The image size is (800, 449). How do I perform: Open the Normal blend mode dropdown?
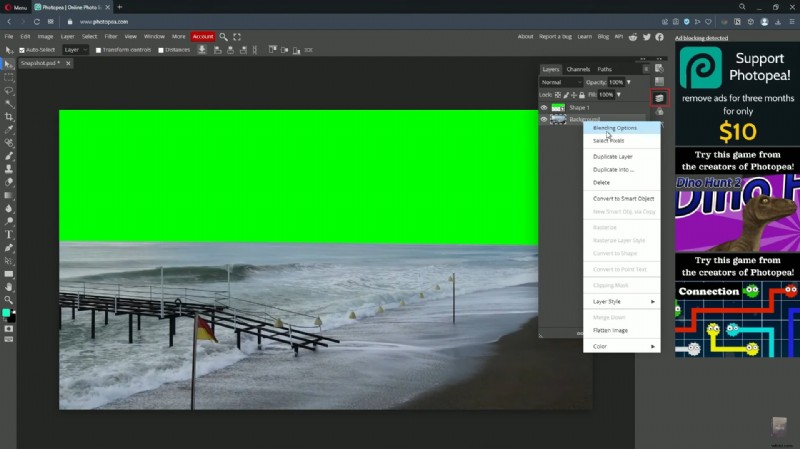[x=560, y=82]
